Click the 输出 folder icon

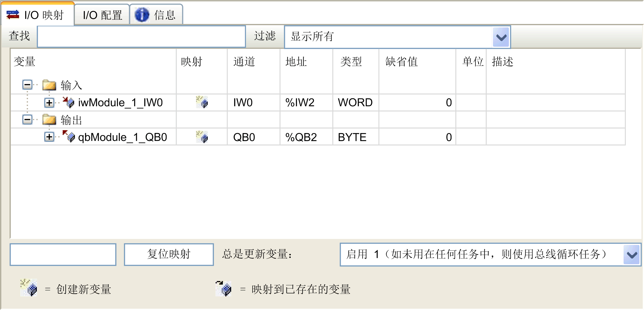[49, 120]
